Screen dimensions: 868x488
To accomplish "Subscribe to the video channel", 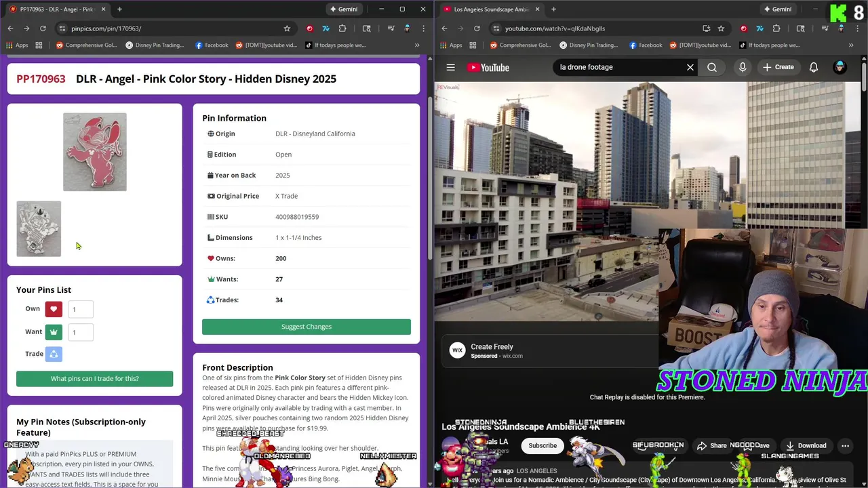I will [542, 446].
